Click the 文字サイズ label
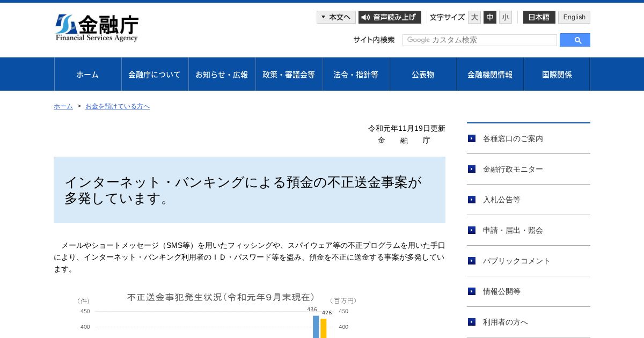Screen dimensions: 644x338 pyautogui.click(x=447, y=17)
